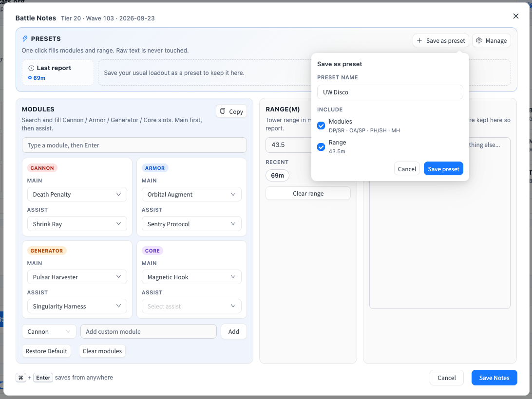The image size is (532, 399).
Task: Uncheck the Modules include checkbox
Action: point(321,126)
